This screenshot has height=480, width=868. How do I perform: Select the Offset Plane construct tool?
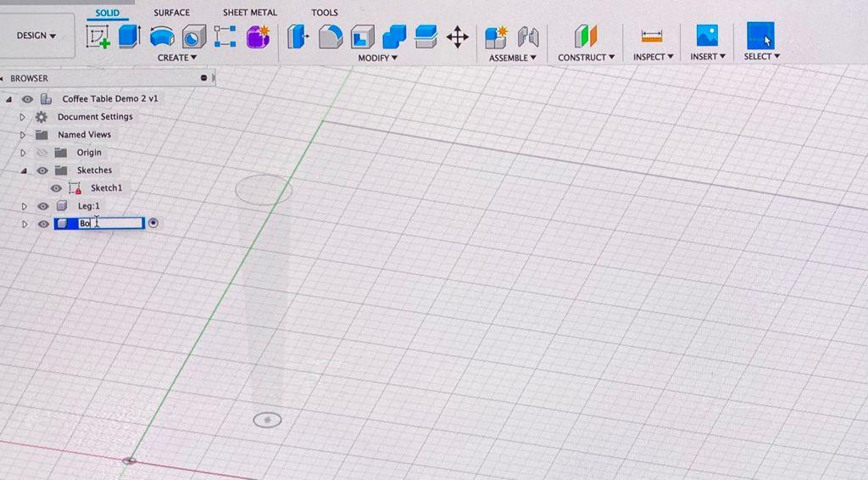[x=586, y=36]
